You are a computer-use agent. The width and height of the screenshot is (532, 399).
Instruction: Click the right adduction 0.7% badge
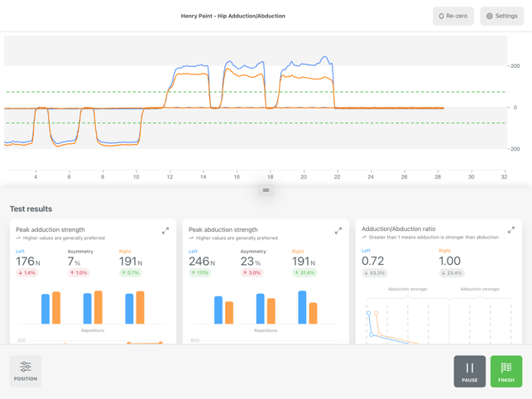click(x=131, y=272)
